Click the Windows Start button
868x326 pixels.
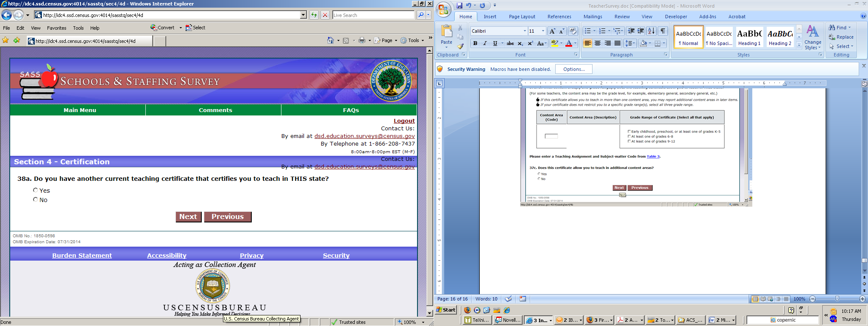pyautogui.click(x=446, y=310)
